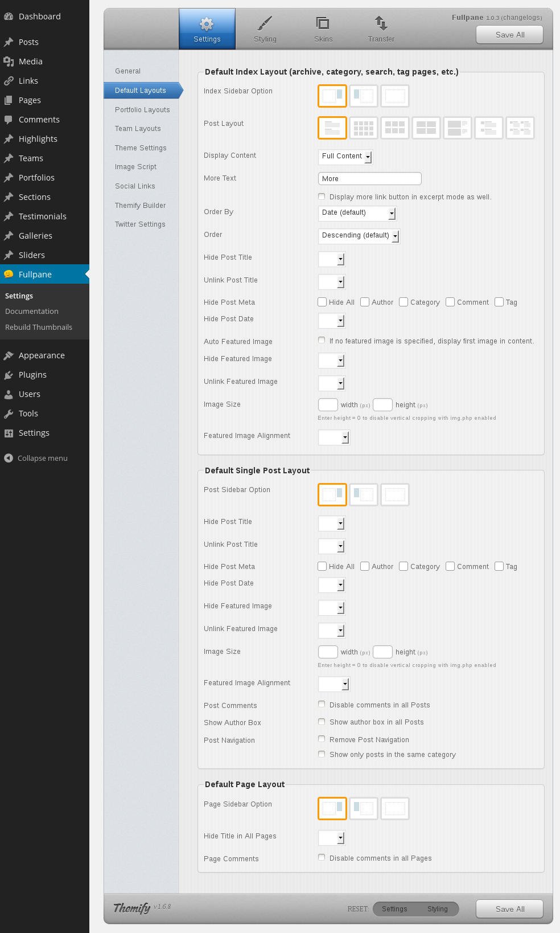Open the Descending order dropdown
Screen dimensions: 560x933
click(x=359, y=235)
